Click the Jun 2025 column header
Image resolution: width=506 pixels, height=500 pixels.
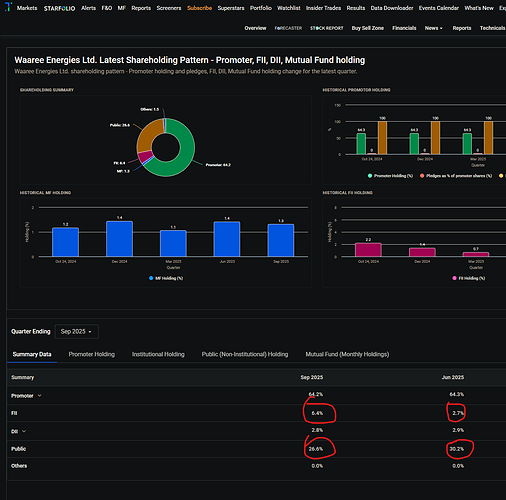[453, 377]
